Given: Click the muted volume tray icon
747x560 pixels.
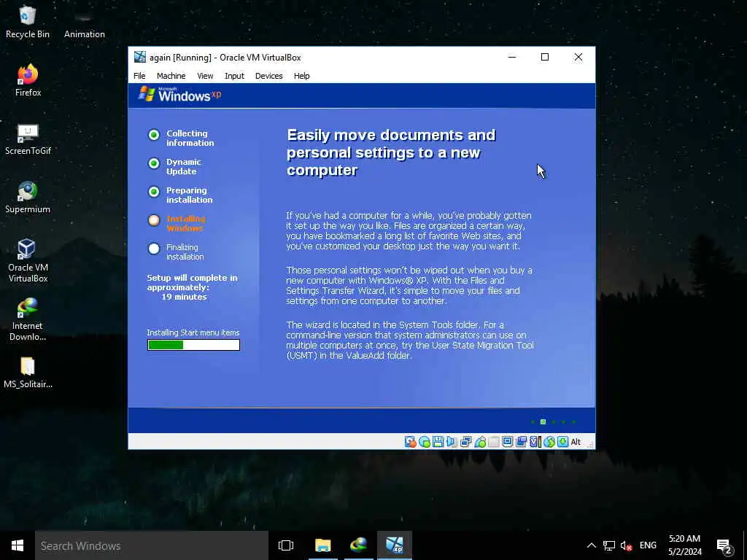Looking at the screenshot, I should [x=626, y=545].
